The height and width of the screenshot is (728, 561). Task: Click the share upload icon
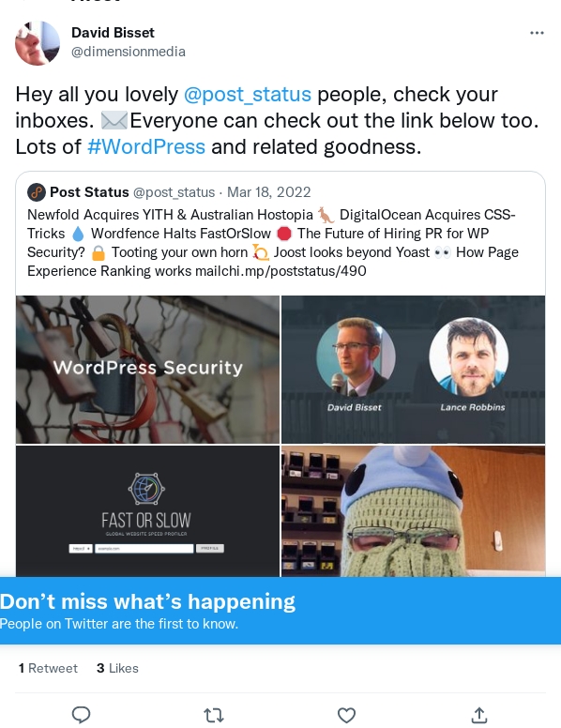478,715
